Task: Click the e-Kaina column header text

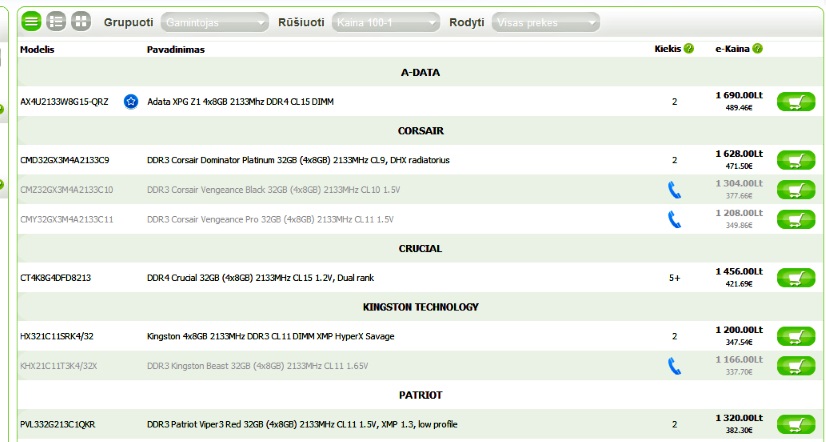Action: 732,49
